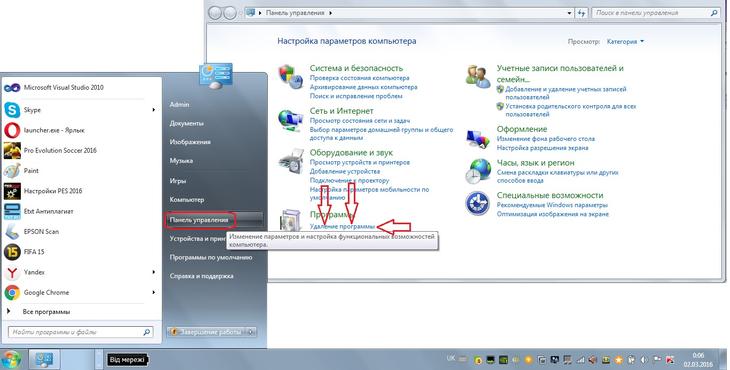Click the user picture at Start menu top

216,76
